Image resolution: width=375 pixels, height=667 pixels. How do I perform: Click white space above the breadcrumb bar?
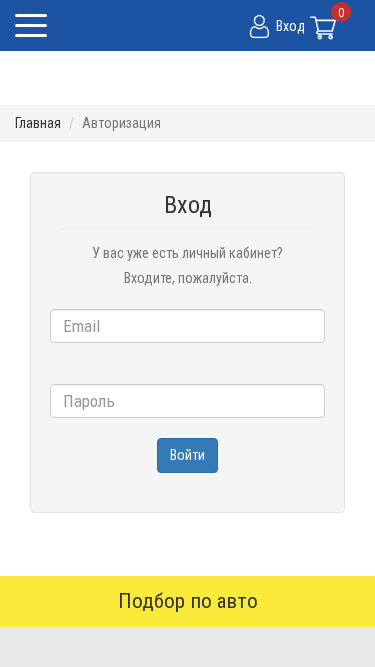click(188, 78)
